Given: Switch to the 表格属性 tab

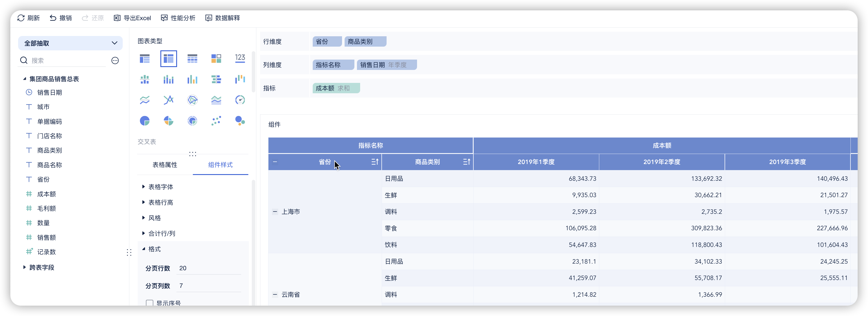Looking at the screenshot, I should pos(165,165).
